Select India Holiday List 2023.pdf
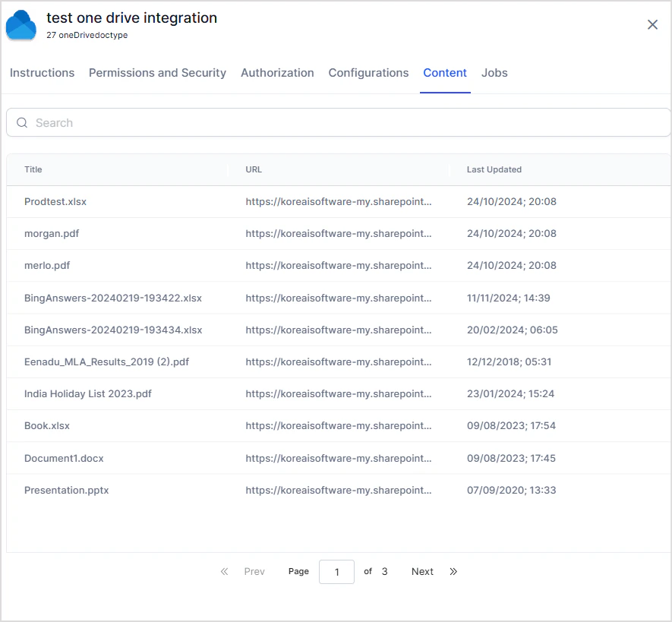Screen dimensions: 672x622 pos(88,393)
